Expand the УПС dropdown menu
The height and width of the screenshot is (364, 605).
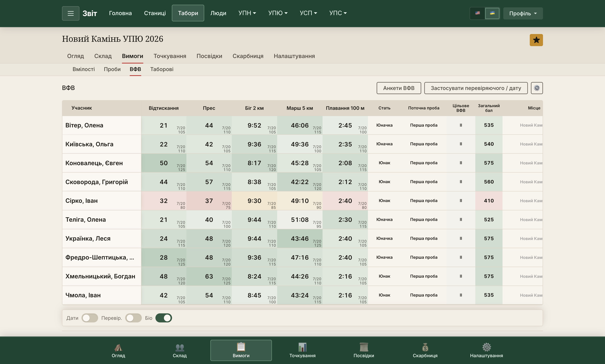pos(338,13)
